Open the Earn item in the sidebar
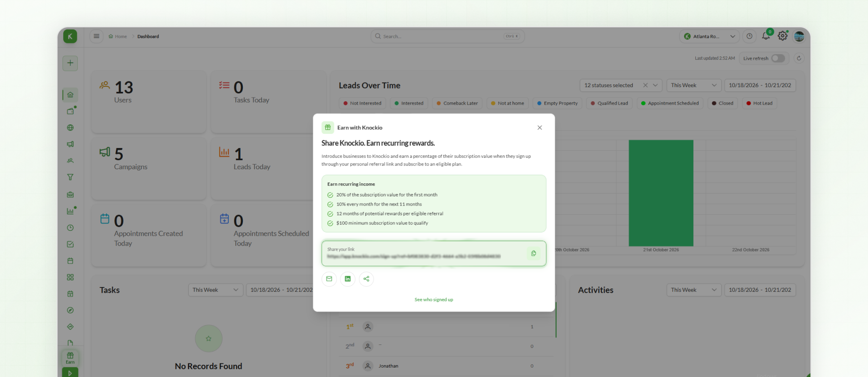Viewport: 868px width, 377px height. (x=70, y=358)
